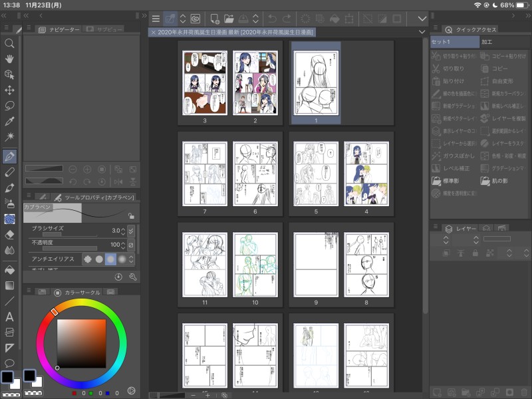Select the active Pen tool
Viewport: 532px width, 399px height.
9,156
